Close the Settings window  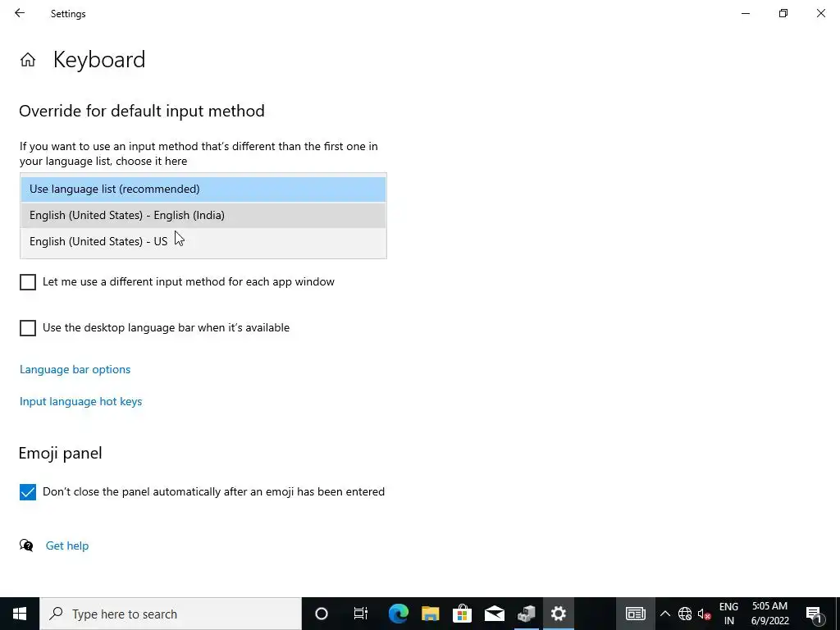(820, 13)
